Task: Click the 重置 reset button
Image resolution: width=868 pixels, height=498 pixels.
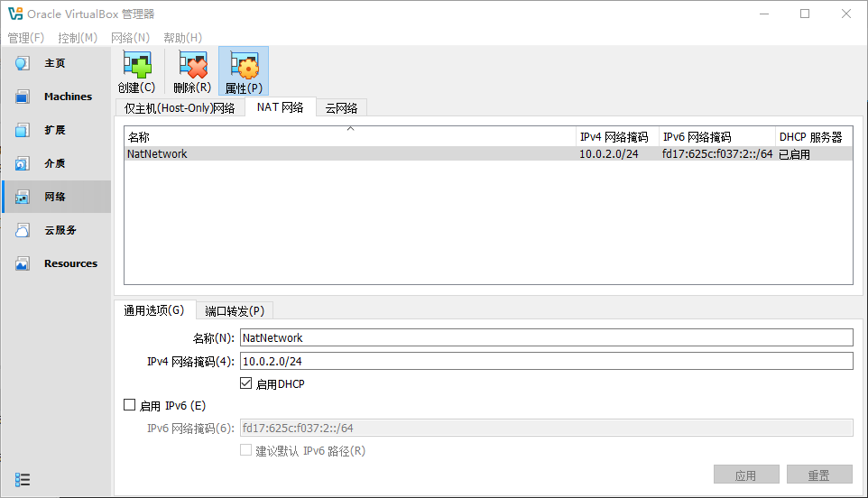Action: (x=819, y=475)
